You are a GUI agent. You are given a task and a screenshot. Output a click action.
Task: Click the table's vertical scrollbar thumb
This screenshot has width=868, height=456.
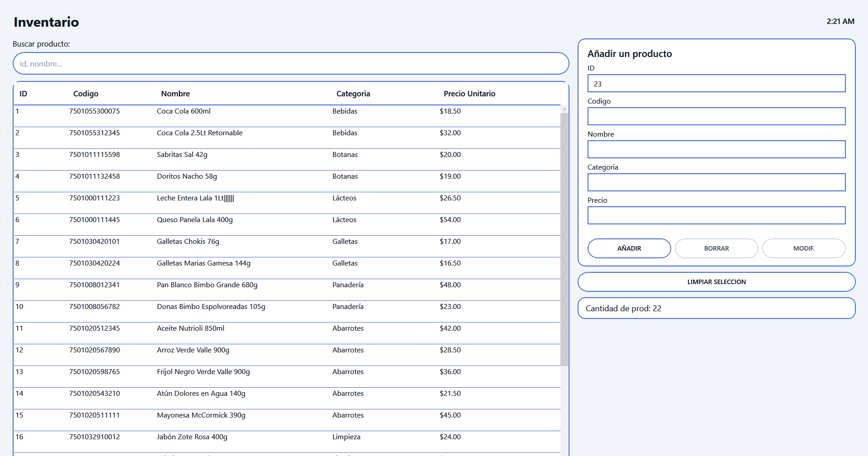[x=564, y=239]
